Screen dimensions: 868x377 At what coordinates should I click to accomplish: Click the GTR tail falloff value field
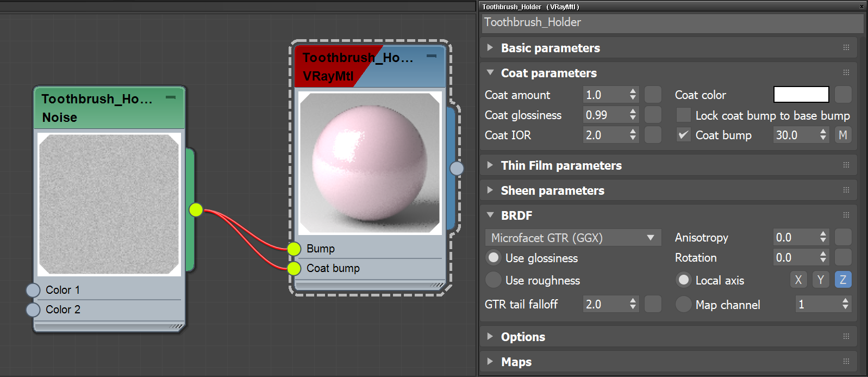coord(605,304)
